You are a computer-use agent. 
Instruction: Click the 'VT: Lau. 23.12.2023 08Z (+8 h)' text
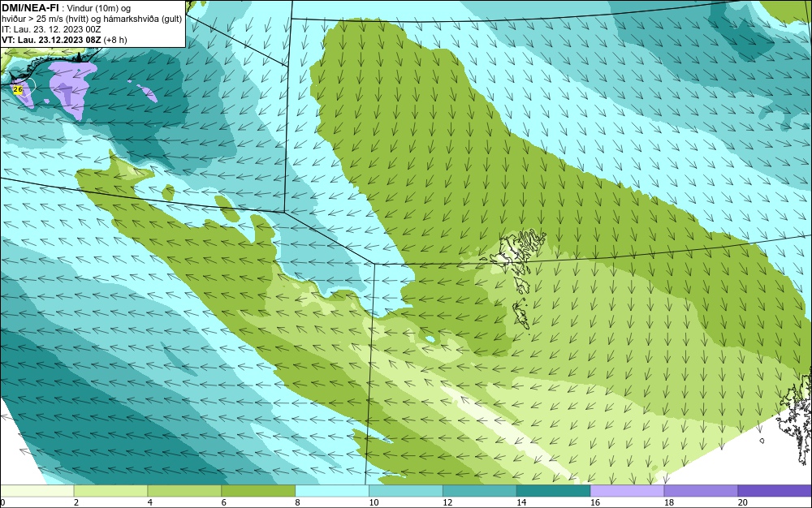click(64, 40)
